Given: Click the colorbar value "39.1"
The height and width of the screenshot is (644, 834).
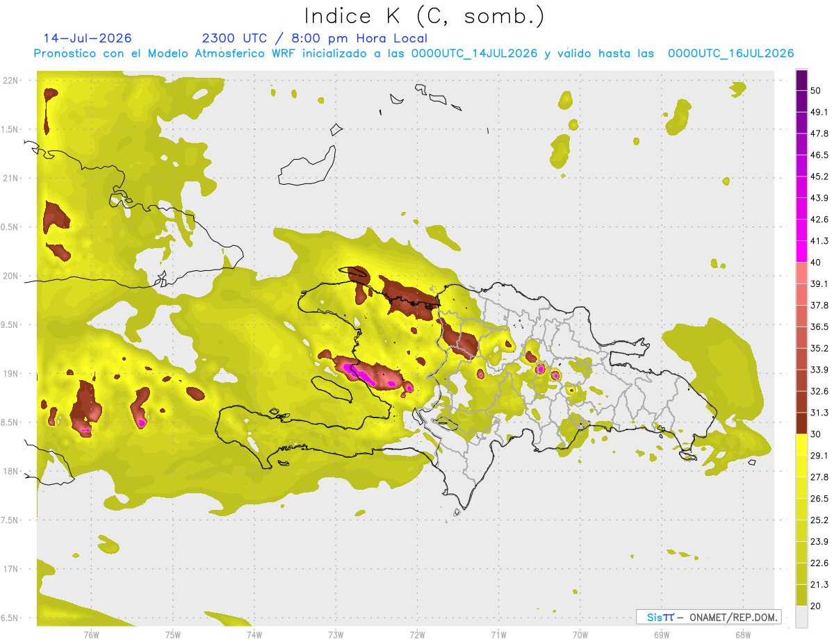Looking at the screenshot, I should coord(819,284).
